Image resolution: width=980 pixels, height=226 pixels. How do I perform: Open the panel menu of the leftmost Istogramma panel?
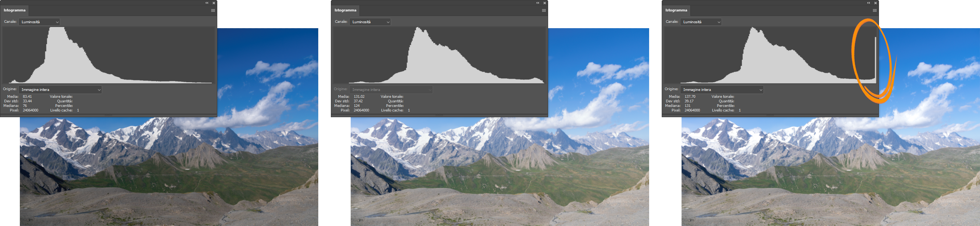[213, 11]
